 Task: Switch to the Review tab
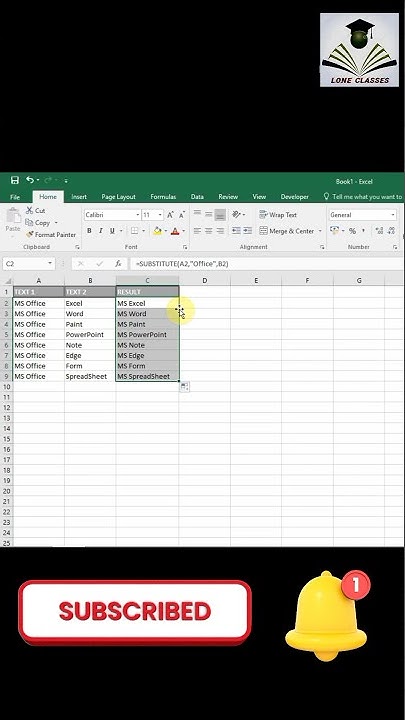pyautogui.click(x=228, y=197)
